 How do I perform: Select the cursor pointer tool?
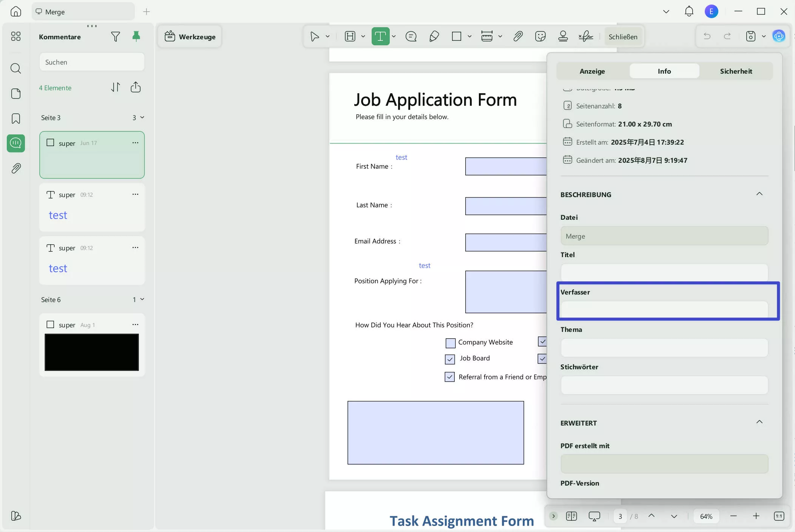(x=315, y=36)
